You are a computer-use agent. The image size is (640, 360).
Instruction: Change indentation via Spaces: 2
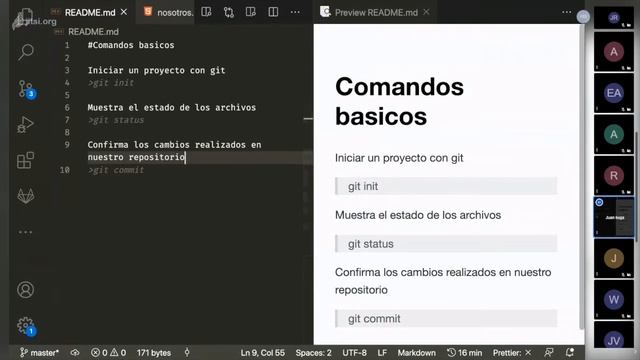click(313, 353)
